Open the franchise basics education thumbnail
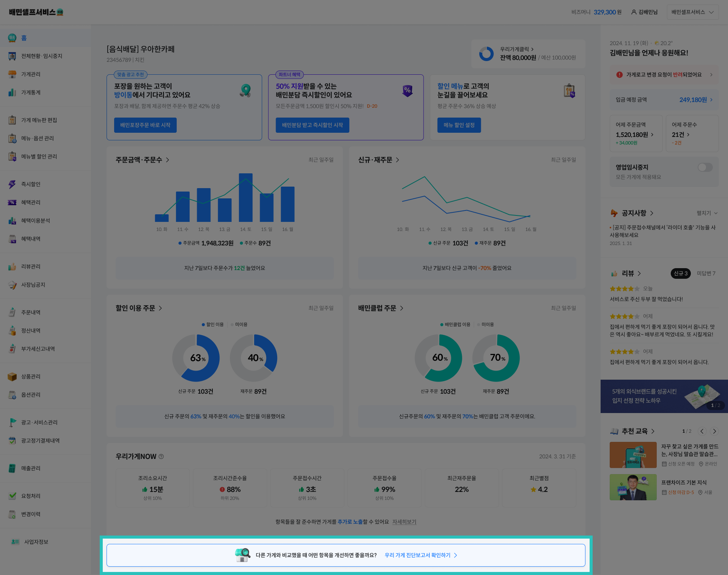This screenshot has height=575, width=728. coord(633,487)
